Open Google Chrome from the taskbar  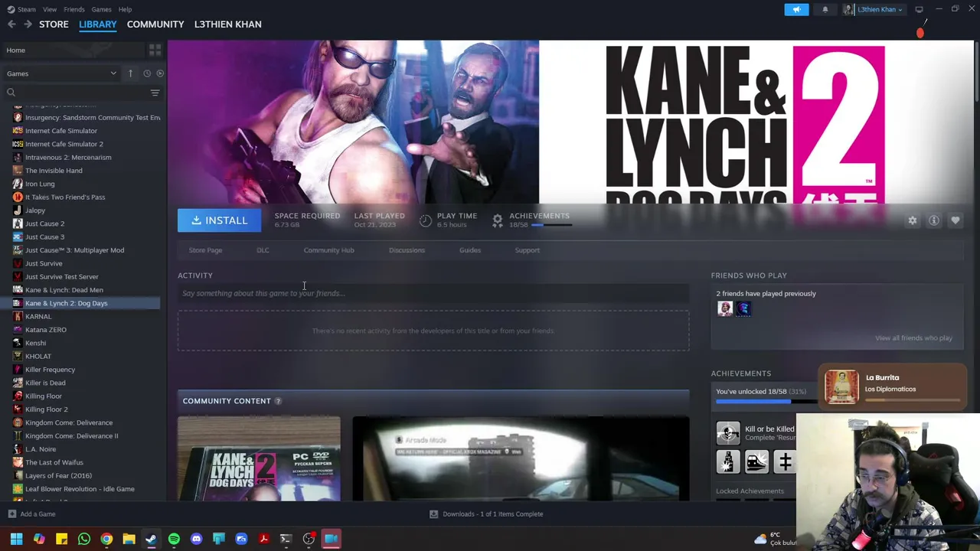(106, 539)
